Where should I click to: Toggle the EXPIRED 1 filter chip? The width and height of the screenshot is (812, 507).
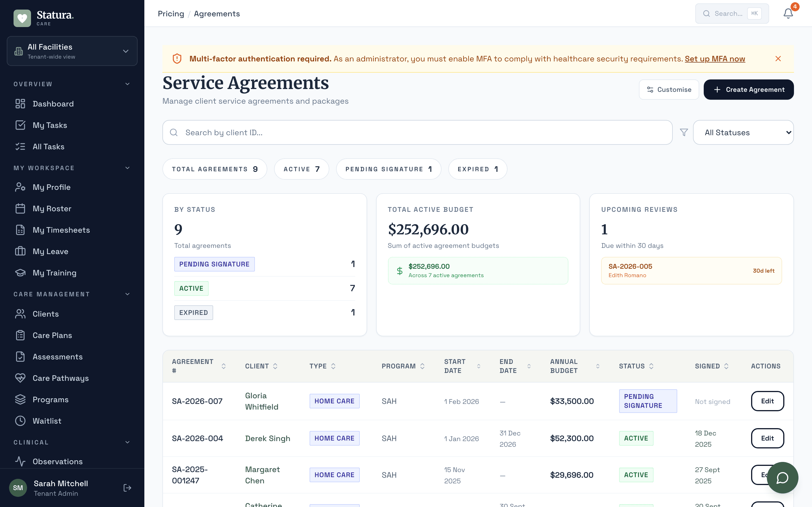[477, 169]
